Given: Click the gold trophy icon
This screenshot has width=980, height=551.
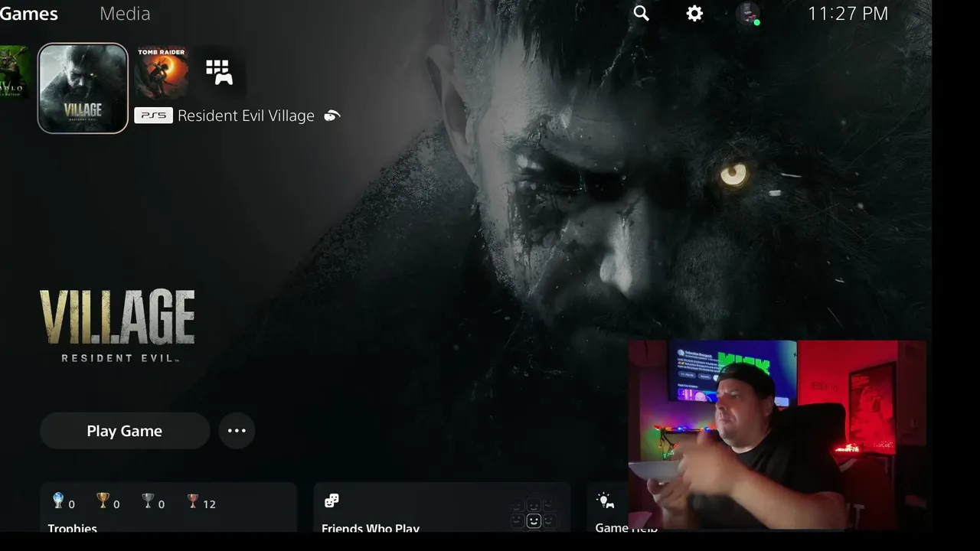Looking at the screenshot, I should [x=103, y=501].
